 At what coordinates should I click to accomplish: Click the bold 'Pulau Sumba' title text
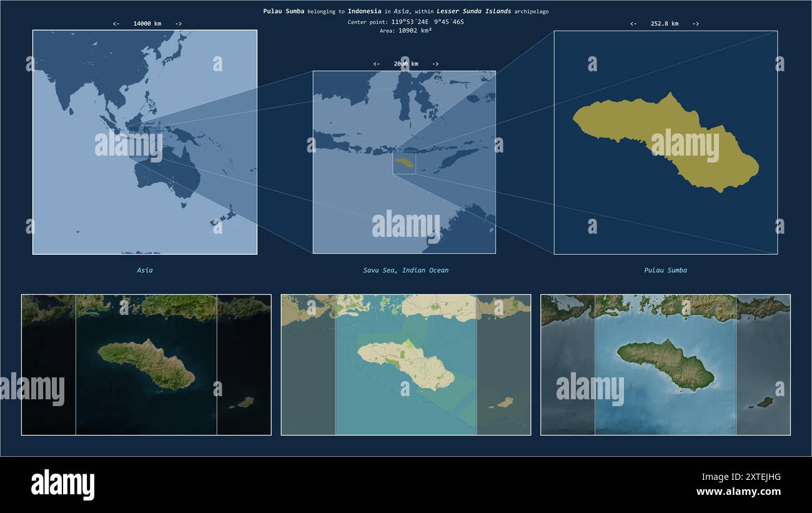pyautogui.click(x=284, y=11)
